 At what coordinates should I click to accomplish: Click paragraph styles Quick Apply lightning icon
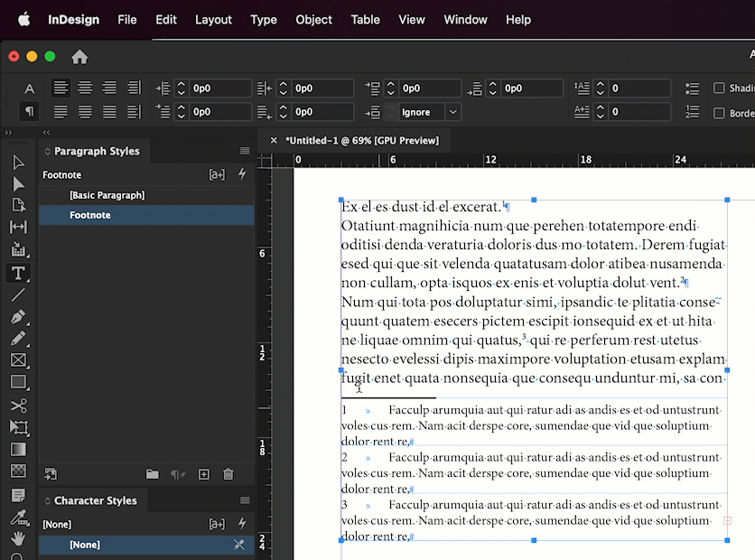pyautogui.click(x=242, y=174)
